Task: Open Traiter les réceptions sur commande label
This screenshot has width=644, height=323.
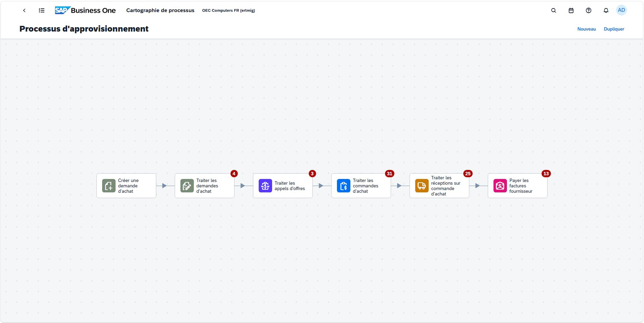Action: coord(446,186)
